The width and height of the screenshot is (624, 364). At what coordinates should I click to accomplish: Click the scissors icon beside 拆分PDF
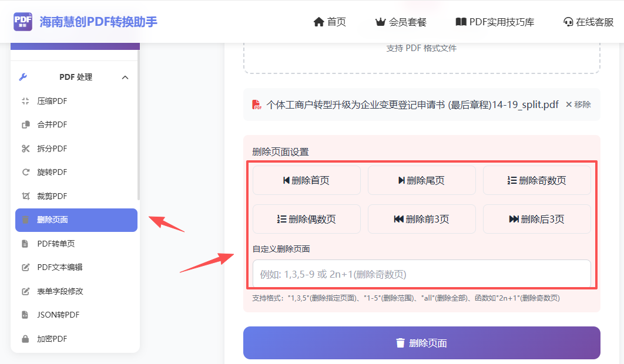25,149
